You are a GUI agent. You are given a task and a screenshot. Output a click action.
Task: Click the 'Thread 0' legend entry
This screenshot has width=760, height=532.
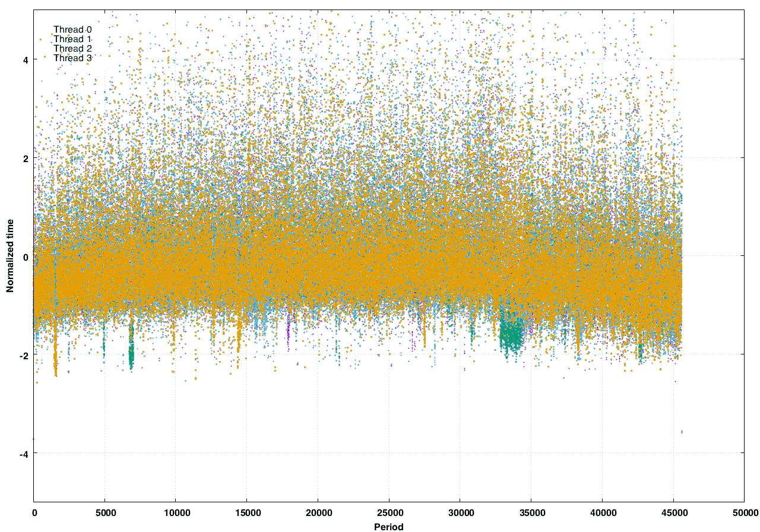click(72, 29)
